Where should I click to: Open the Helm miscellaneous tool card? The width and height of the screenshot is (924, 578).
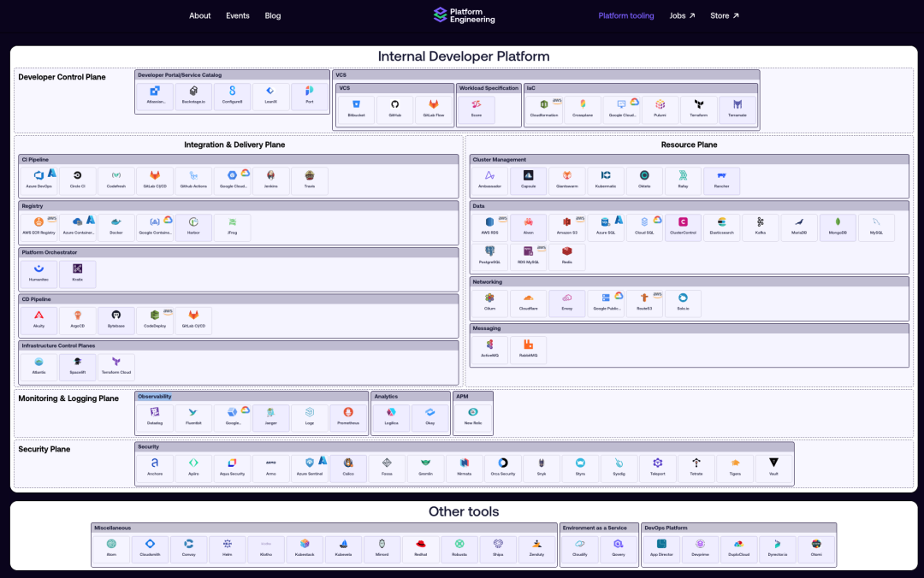(227, 548)
